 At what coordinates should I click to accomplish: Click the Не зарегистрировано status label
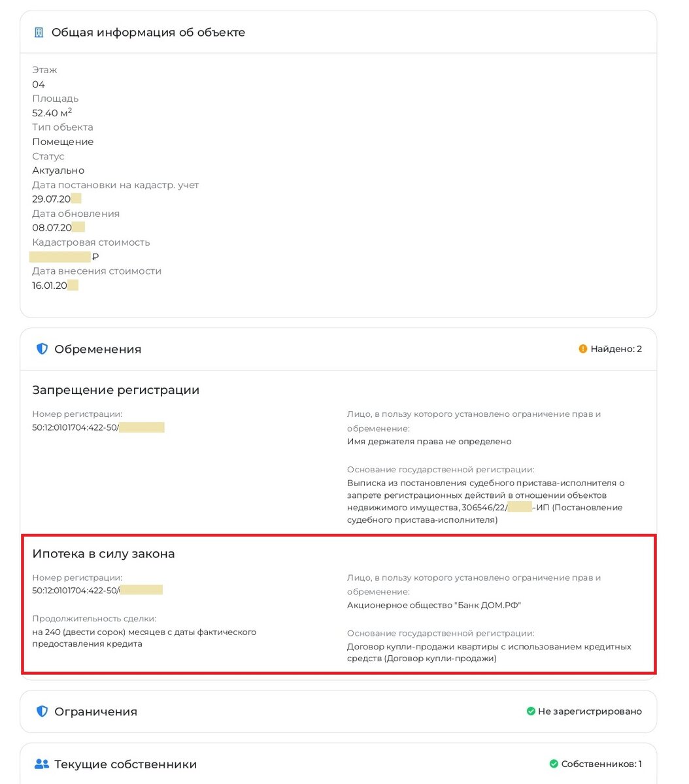pyautogui.click(x=590, y=711)
